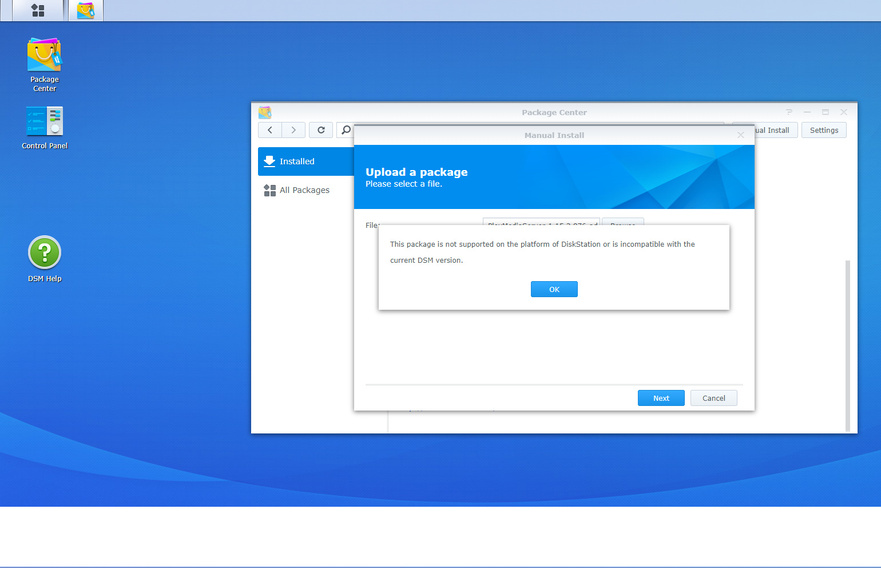Click the Package Center title bar logo
This screenshot has height=568, width=881.
265,112
